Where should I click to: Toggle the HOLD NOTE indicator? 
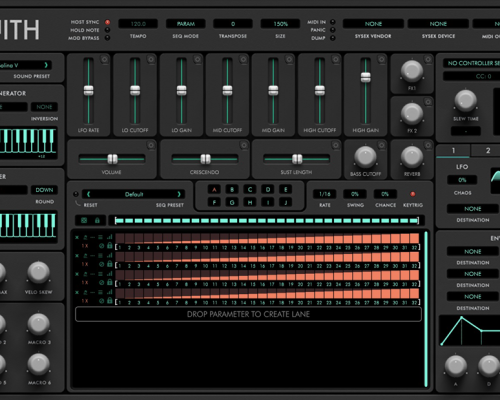tap(107, 30)
